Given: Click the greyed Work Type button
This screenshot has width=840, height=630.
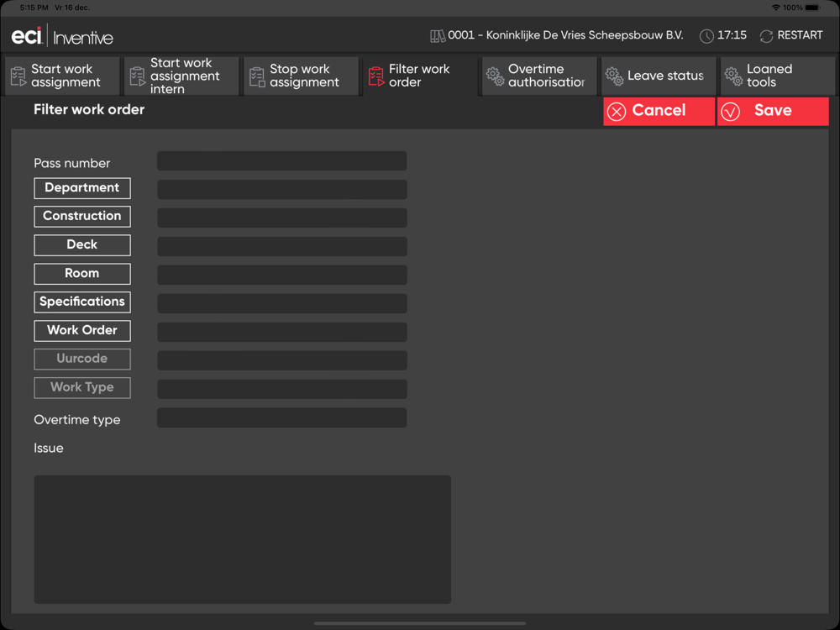Looking at the screenshot, I should pos(82,387).
